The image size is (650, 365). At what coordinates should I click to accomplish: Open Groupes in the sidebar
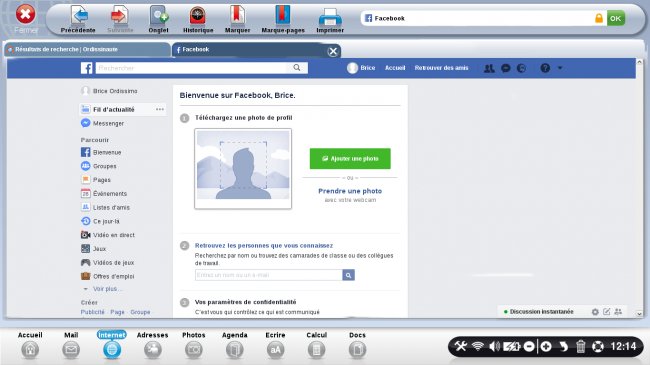pos(99,166)
